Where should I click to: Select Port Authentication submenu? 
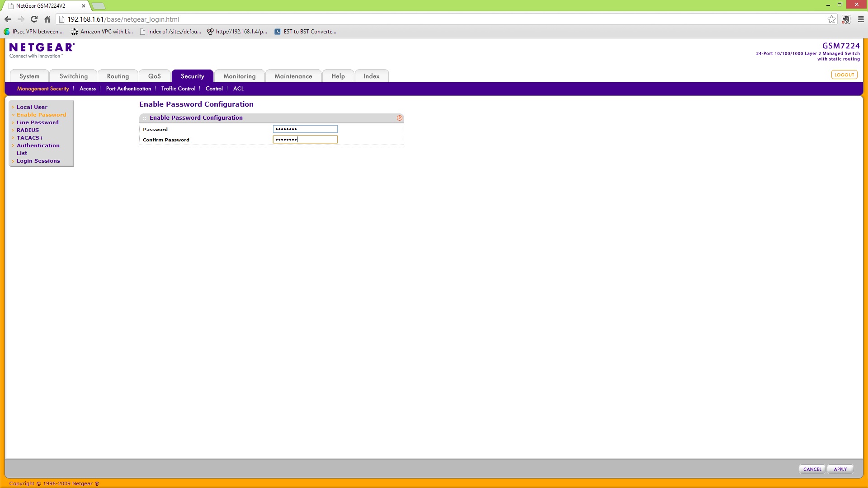128,89
